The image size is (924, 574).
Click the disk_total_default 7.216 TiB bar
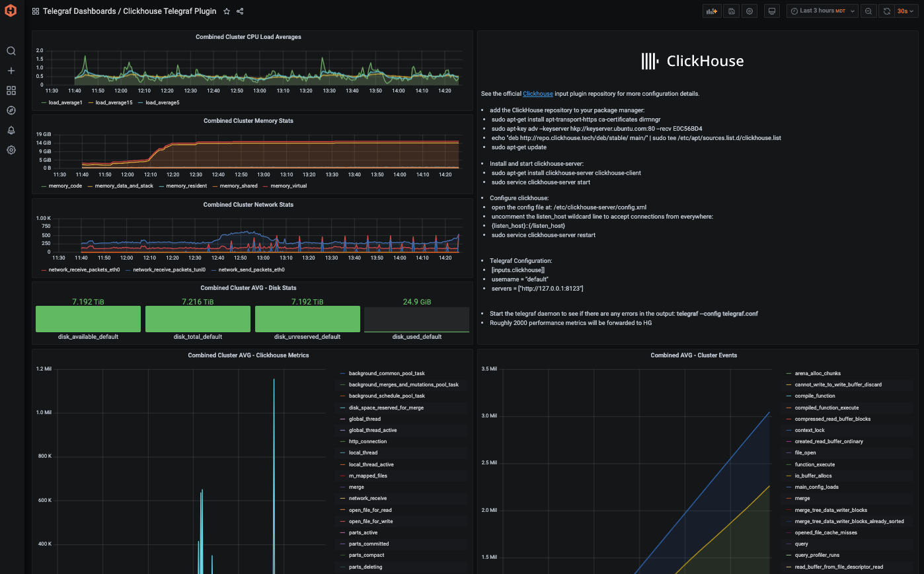tap(198, 318)
